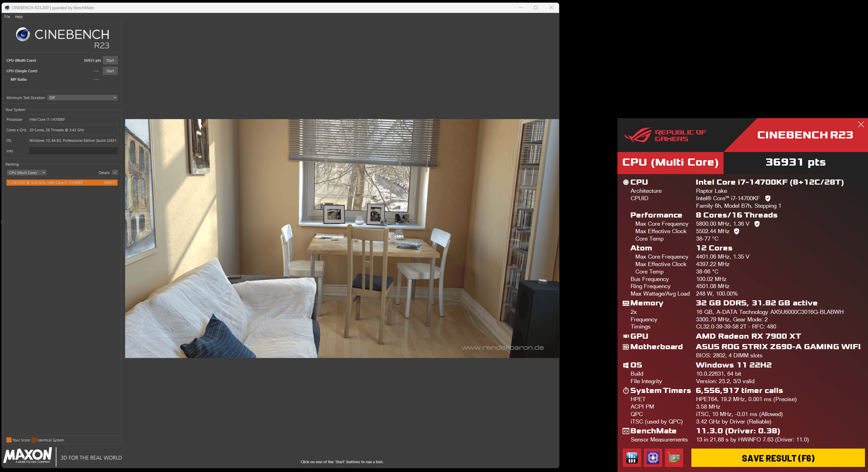Click the MP Ratio label
The image size is (868, 472).
click(19, 79)
